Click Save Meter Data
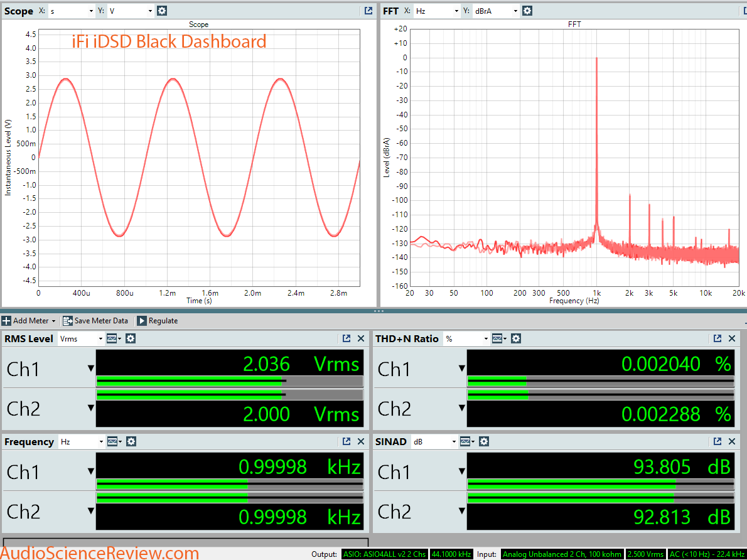 tap(96, 321)
